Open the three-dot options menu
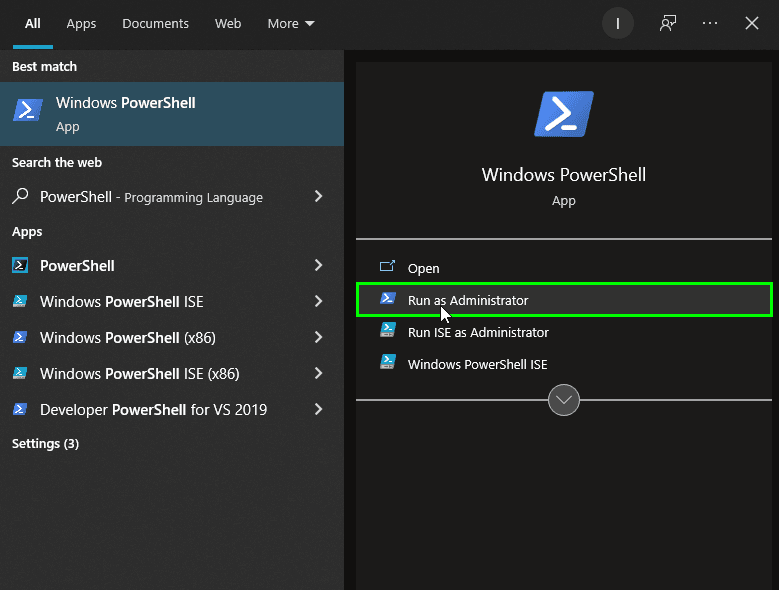The image size is (779, 590). click(x=709, y=23)
